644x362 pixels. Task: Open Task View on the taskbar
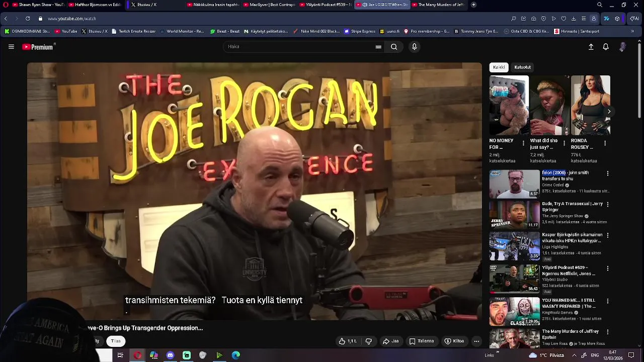[120, 355]
